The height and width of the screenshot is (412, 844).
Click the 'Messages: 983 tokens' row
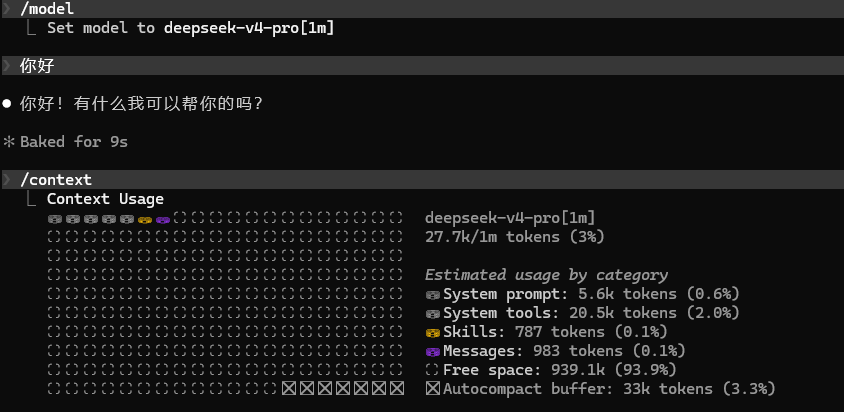(555, 351)
